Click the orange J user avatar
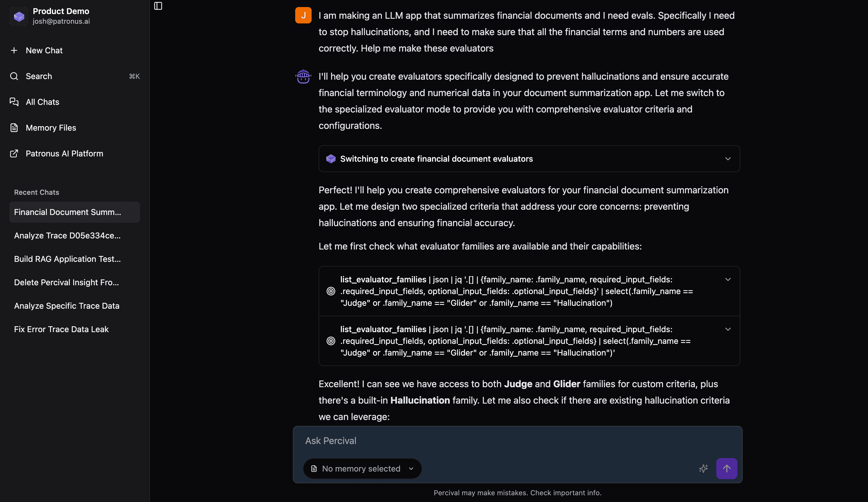Viewport: 868px width, 502px height. pos(303,16)
